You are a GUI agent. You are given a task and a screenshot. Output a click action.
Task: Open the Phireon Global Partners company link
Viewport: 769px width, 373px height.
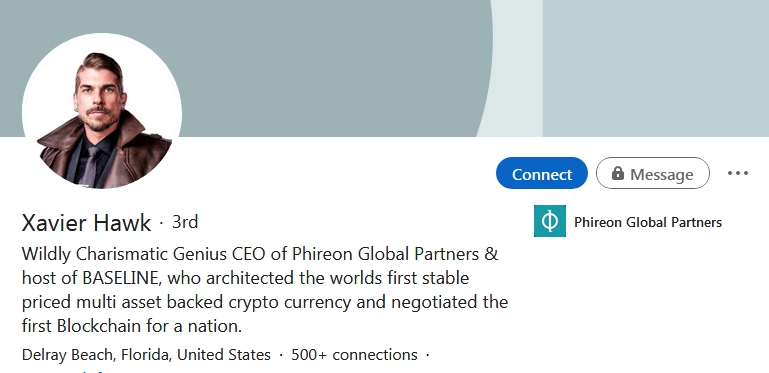tap(648, 222)
